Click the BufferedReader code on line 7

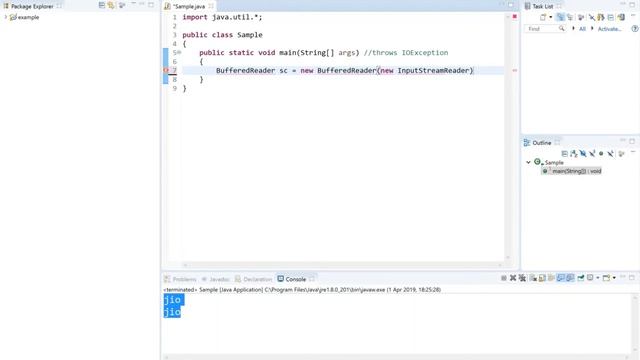click(x=344, y=70)
